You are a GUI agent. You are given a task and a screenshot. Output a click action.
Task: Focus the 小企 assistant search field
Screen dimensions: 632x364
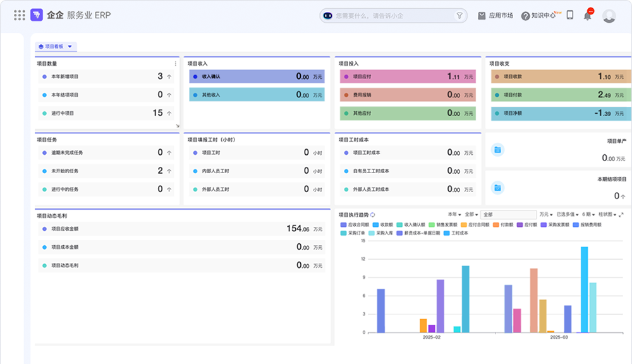click(x=393, y=16)
